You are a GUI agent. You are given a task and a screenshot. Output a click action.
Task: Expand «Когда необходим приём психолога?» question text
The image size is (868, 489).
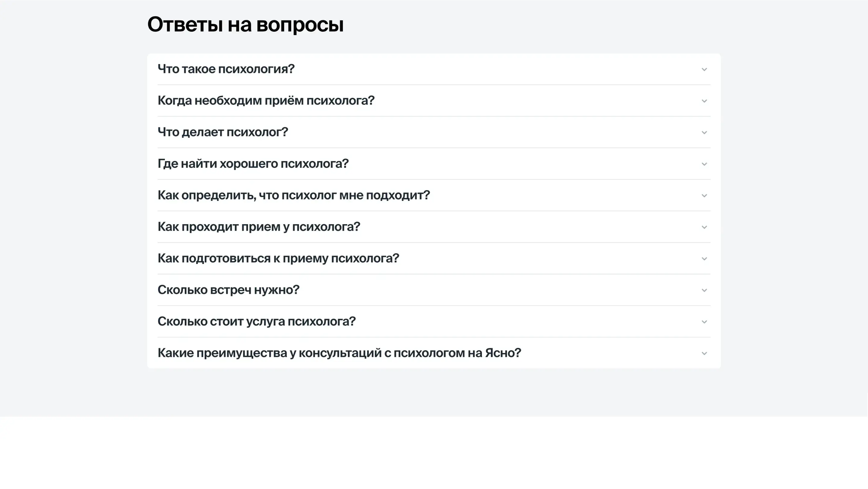pyautogui.click(x=266, y=100)
